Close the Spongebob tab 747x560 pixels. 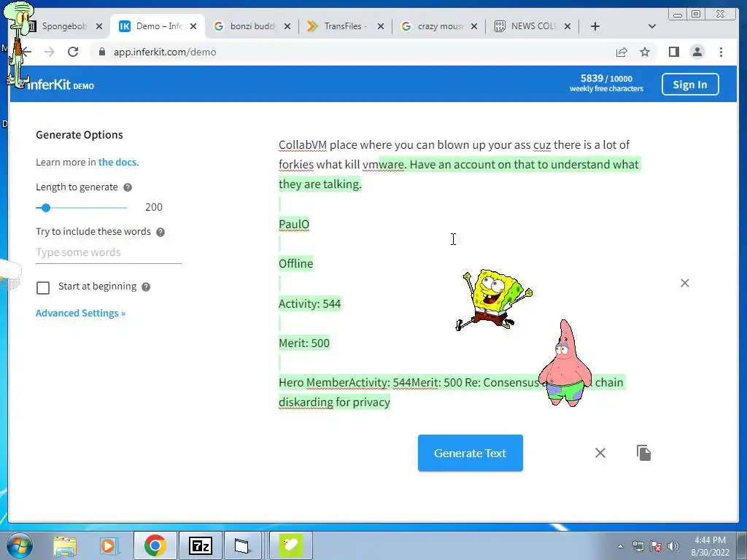(99, 26)
